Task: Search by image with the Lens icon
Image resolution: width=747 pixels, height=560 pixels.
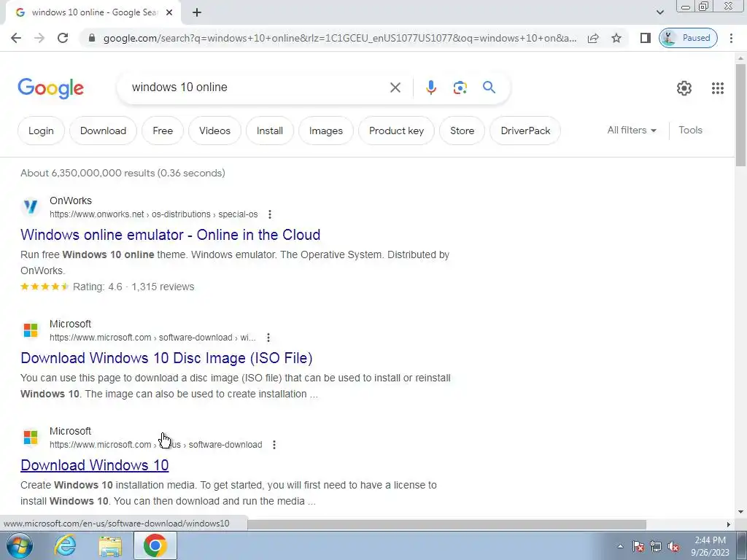Action: (460, 87)
